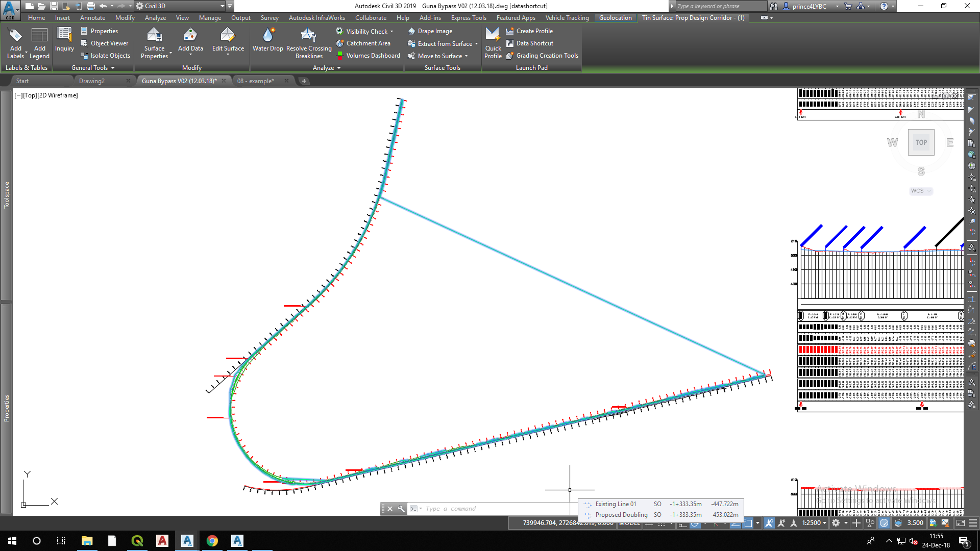Expand the Extract from Surface dropdown
The width and height of the screenshot is (980, 551).
[476, 44]
